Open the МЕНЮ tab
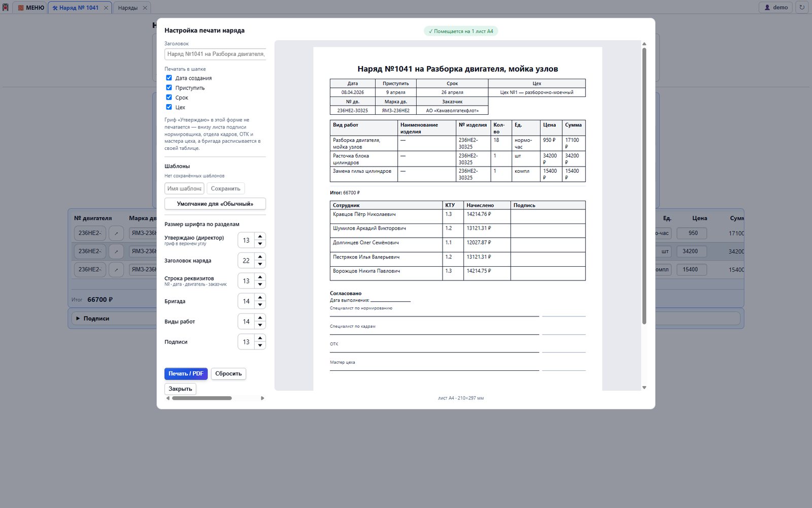 [31, 8]
